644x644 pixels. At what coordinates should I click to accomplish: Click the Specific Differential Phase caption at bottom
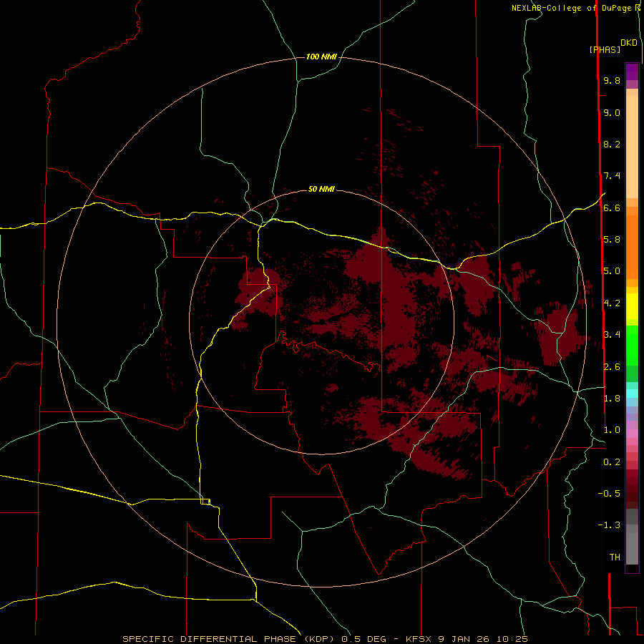(x=326, y=639)
